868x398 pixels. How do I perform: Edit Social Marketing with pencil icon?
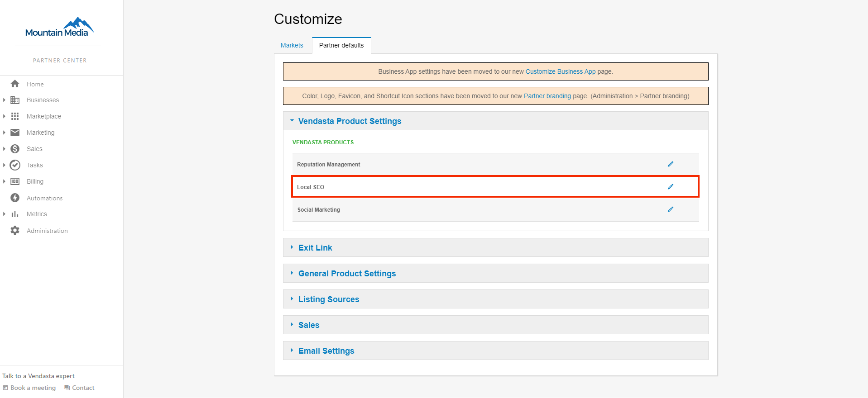(671, 209)
